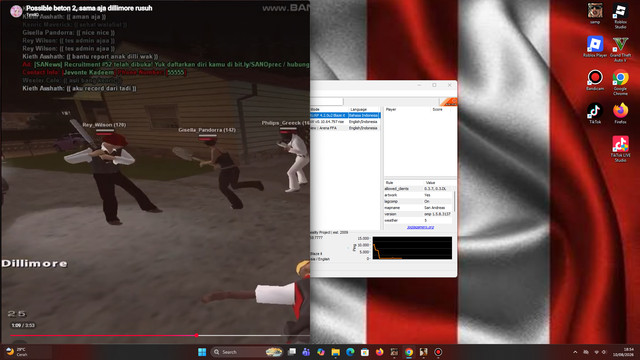Close the SA-MP browser window
Image resolution: width=640 pixels, height=360 pixels.
tap(449, 85)
